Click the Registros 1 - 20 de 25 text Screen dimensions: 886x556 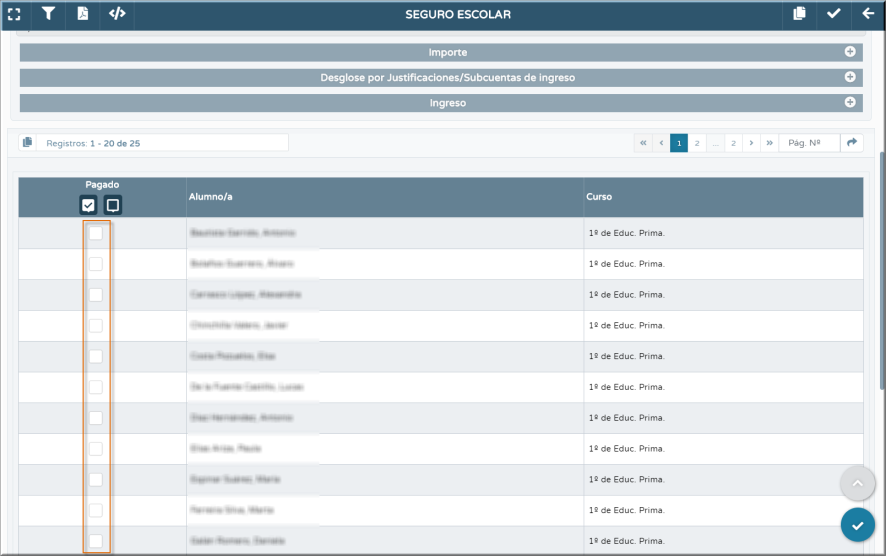pyautogui.click(x=93, y=144)
